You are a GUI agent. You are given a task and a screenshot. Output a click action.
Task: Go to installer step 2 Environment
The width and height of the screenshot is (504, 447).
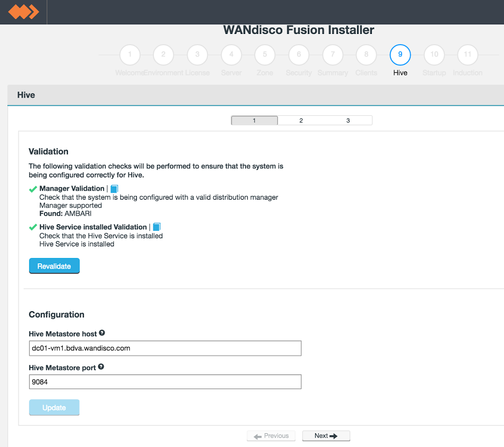163,55
